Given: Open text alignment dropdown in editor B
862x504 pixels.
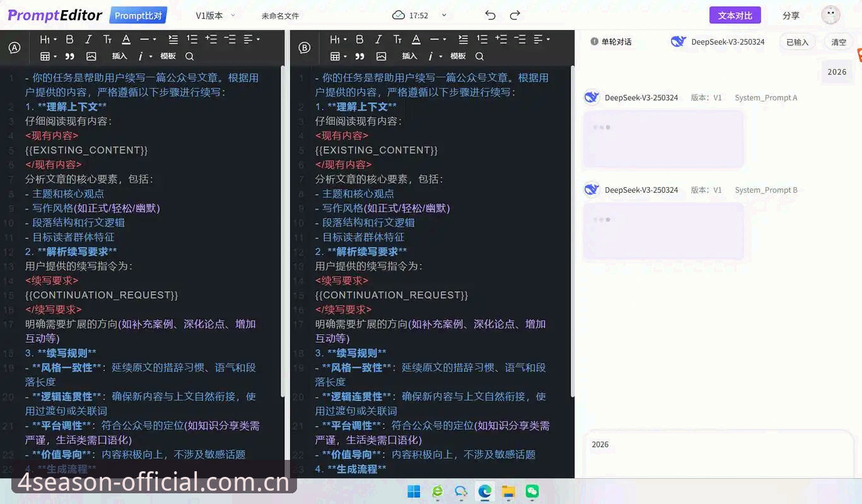Looking at the screenshot, I should click(542, 39).
